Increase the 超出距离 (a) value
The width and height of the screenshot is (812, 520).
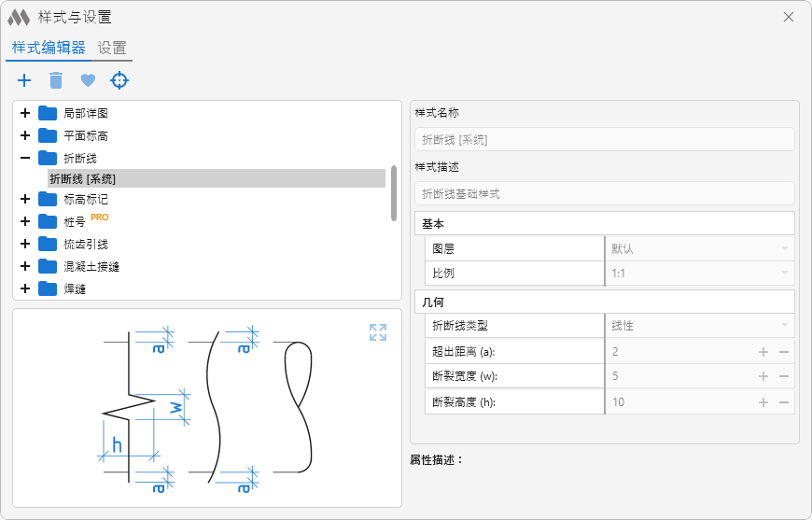[763, 352]
